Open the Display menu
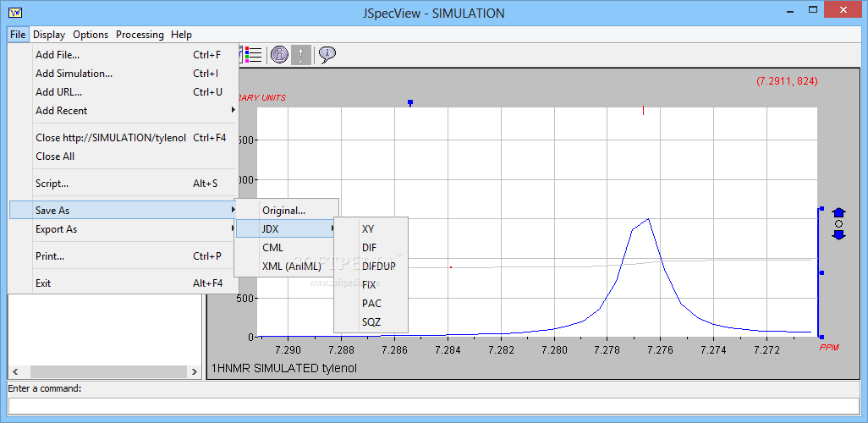The image size is (868, 423). pyautogui.click(x=49, y=35)
